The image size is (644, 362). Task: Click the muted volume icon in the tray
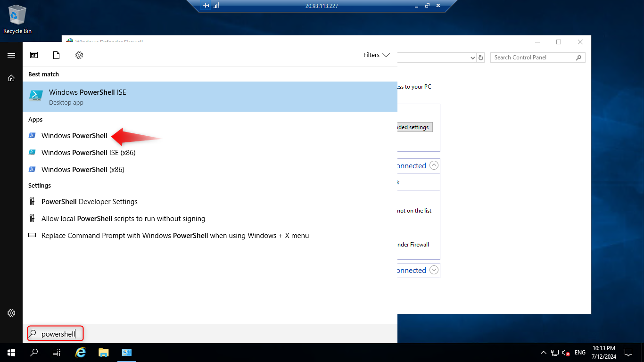(566, 353)
